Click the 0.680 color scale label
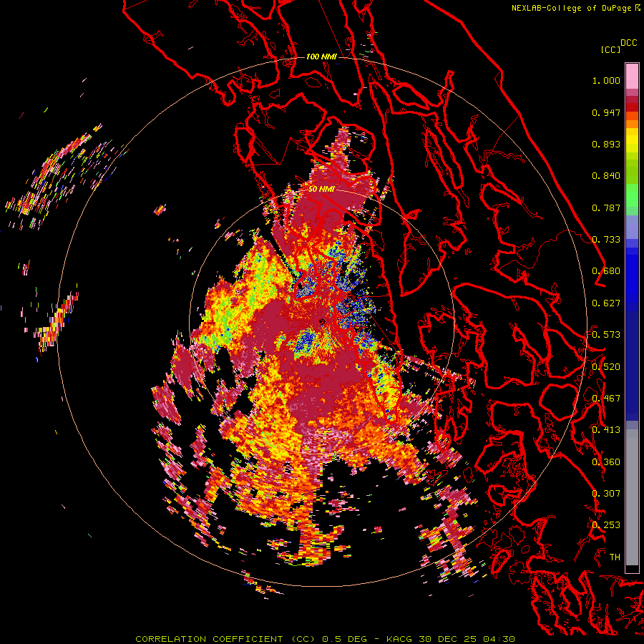The image size is (644, 644). 606,271
